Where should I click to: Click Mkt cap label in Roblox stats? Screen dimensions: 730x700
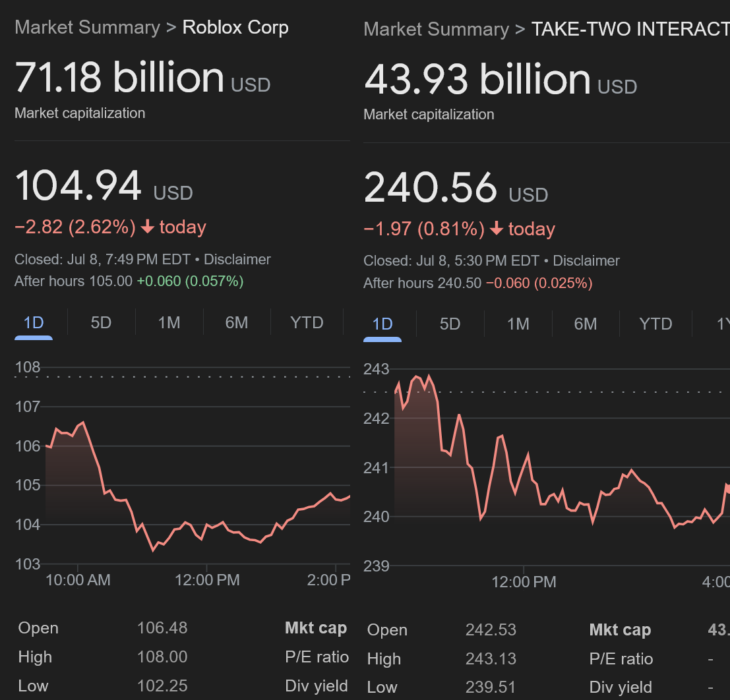[316, 628]
